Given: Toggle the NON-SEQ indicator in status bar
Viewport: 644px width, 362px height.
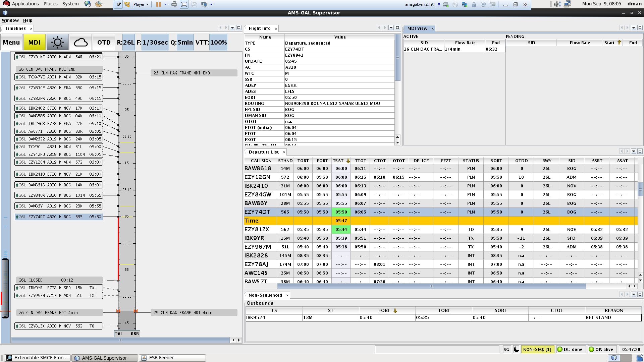Looking at the screenshot, I should click(x=537, y=349).
